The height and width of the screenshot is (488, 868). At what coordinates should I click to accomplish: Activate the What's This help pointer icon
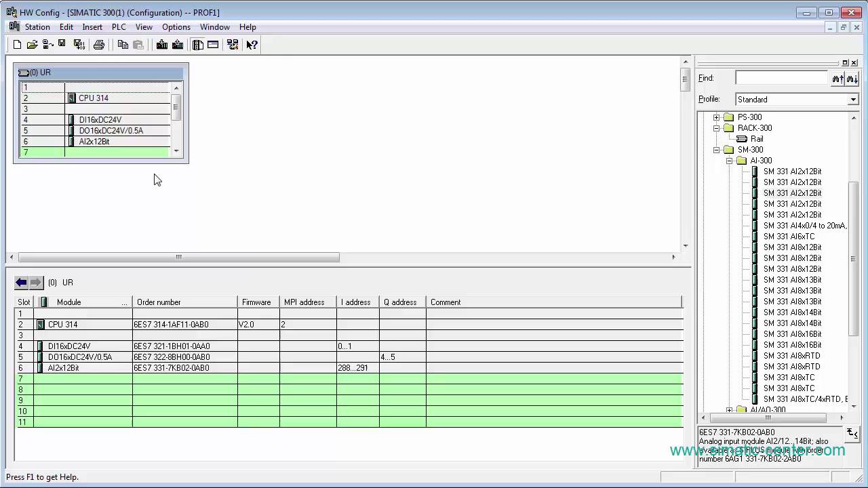coord(252,45)
